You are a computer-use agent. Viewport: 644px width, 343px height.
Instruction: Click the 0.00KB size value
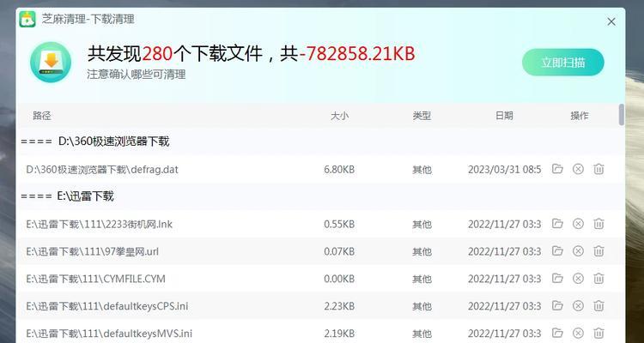(x=339, y=279)
